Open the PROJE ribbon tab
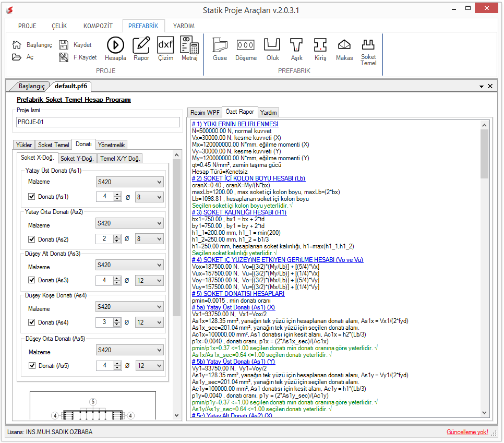504x443 pixels. point(27,26)
